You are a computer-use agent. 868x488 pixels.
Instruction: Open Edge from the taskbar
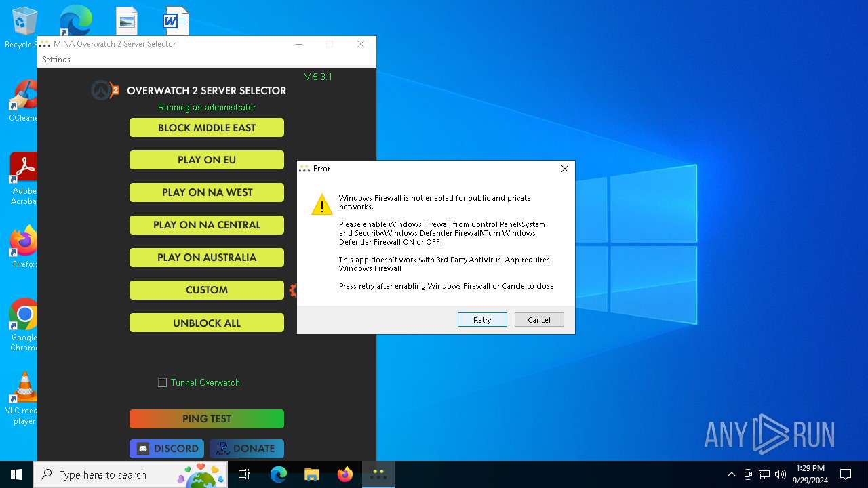279,474
